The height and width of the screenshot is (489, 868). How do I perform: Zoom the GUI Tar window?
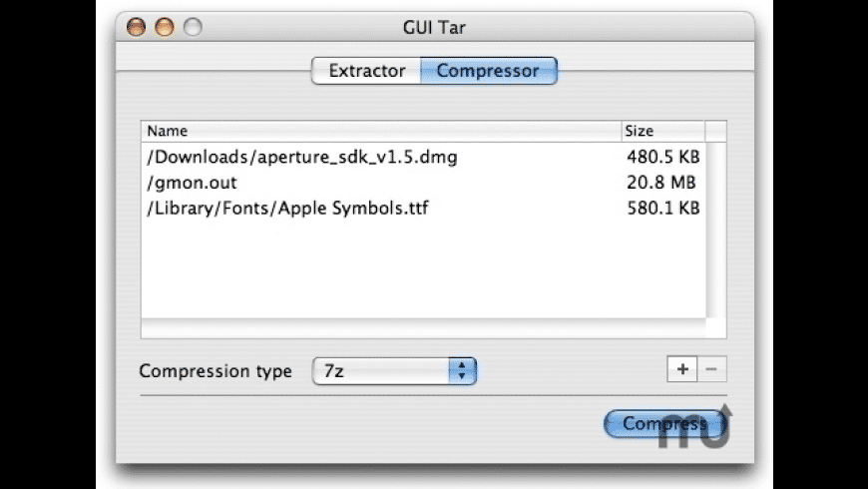192,28
